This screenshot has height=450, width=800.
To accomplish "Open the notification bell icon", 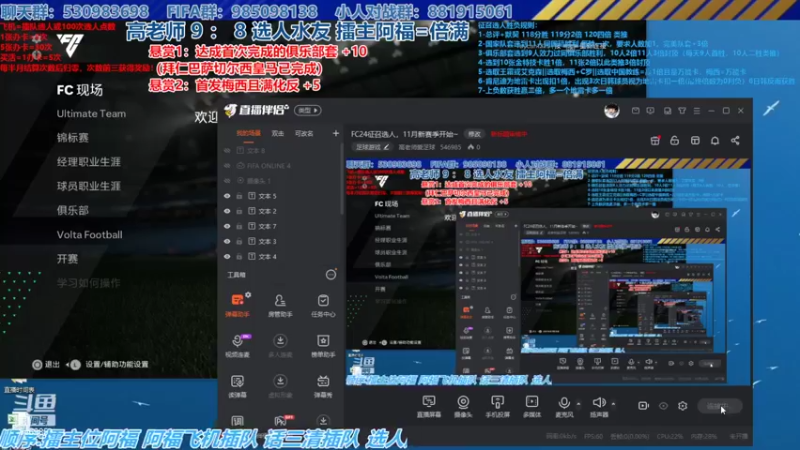I will click(715, 140).
